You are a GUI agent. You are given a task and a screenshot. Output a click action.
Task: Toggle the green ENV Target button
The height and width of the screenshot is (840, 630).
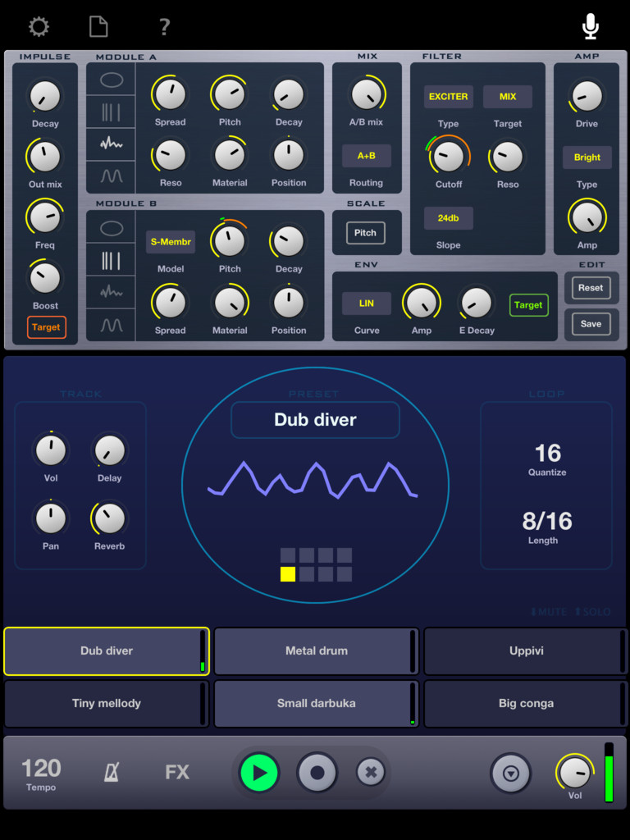pos(528,305)
